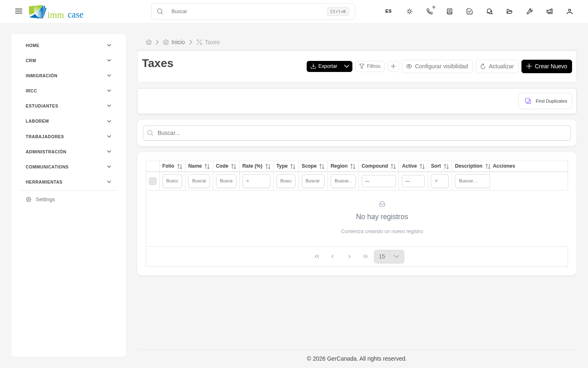Go to Inicio breadcrumb link
The image size is (588, 368).
[174, 42]
